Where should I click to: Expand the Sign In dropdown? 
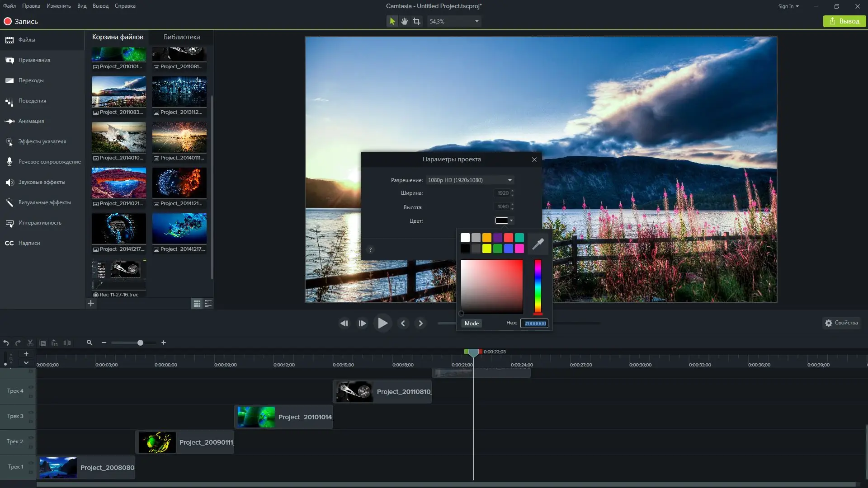[788, 6]
